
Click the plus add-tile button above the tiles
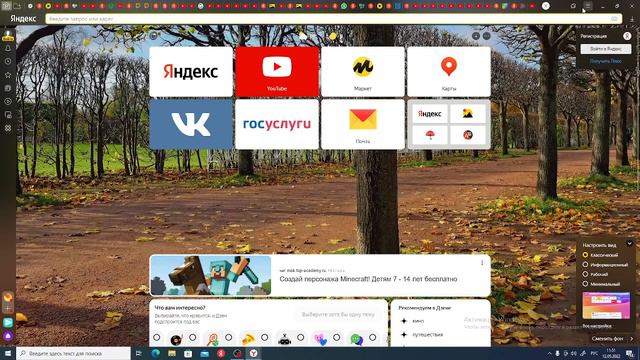tap(476, 36)
